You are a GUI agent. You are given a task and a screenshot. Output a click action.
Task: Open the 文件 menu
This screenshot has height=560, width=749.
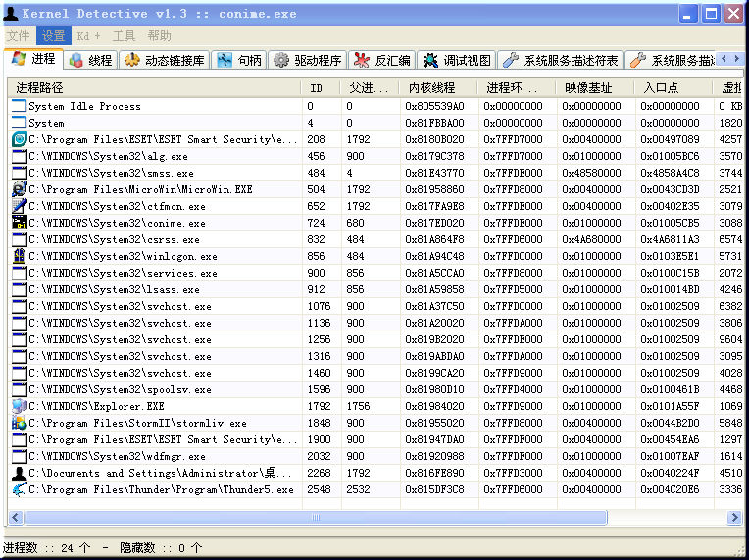[x=19, y=36]
